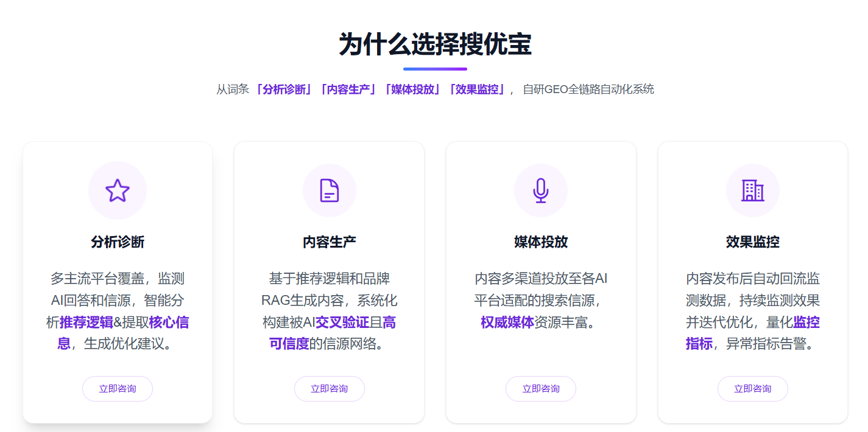This screenshot has height=432, width=868.
Task: Click the bold 效果监控 card title
Action: coord(752,242)
